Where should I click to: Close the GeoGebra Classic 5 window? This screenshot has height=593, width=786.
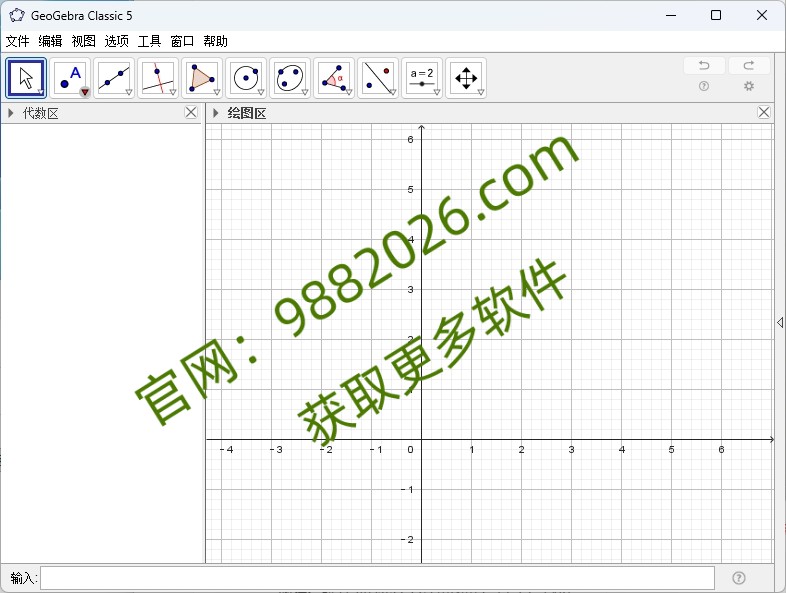(762, 15)
